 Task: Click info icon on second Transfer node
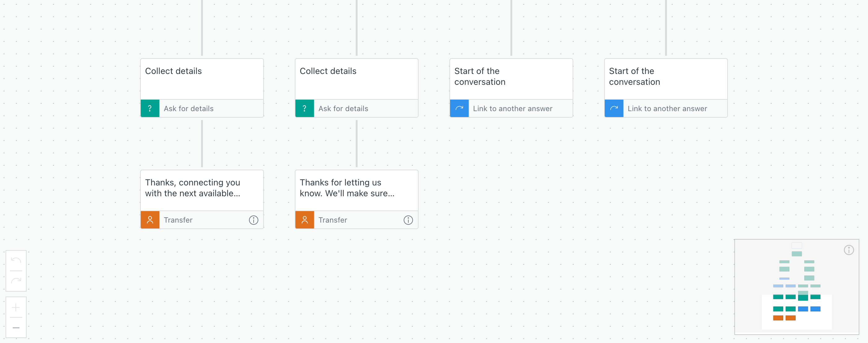point(408,220)
